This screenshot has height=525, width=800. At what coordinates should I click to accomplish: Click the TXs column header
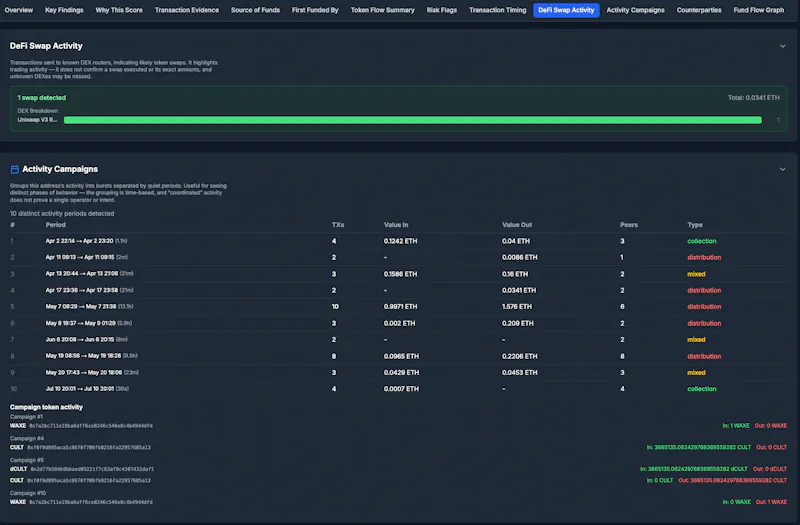338,224
